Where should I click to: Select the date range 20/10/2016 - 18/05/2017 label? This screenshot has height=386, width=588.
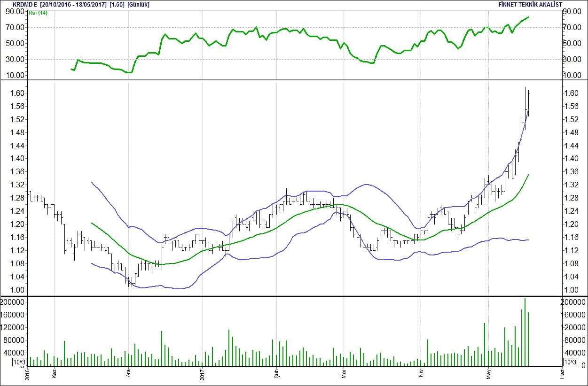(x=74, y=4)
